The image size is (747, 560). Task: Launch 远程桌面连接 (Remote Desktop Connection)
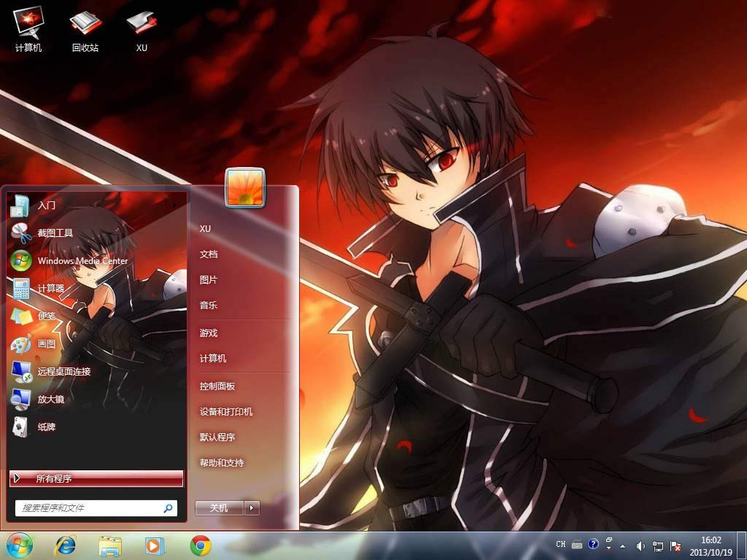(63, 372)
